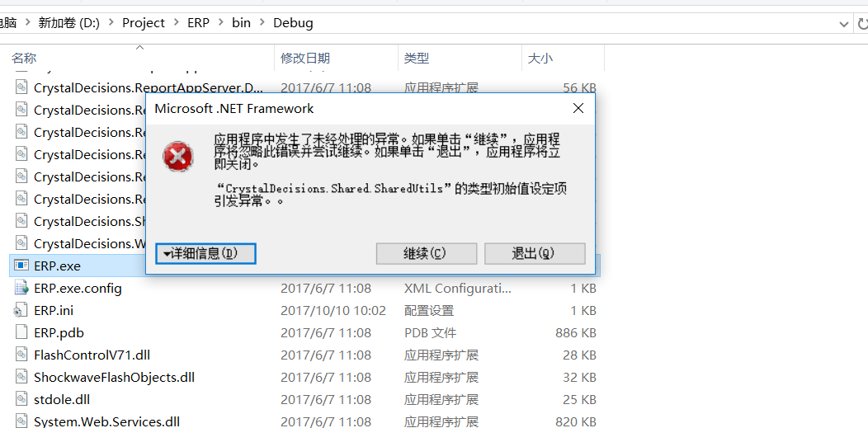Click the CrystalDecisions.W... file icon
The image size is (868, 428).
point(21,243)
